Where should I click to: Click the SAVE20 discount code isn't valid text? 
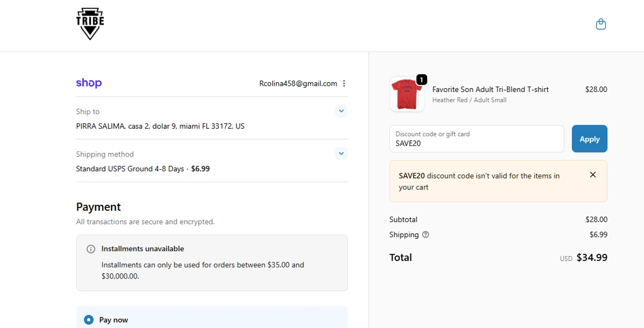pyautogui.click(x=479, y=181)
